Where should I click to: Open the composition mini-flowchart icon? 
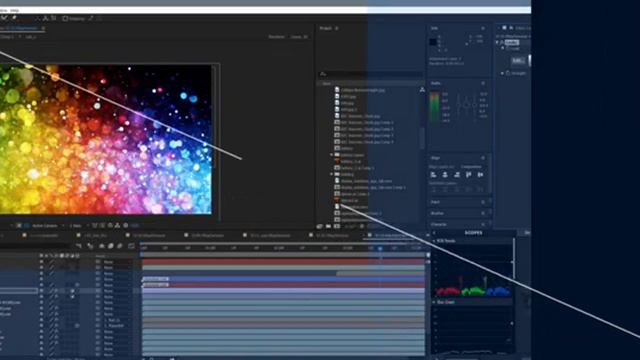pyautogui.click(x=79, y=246)
